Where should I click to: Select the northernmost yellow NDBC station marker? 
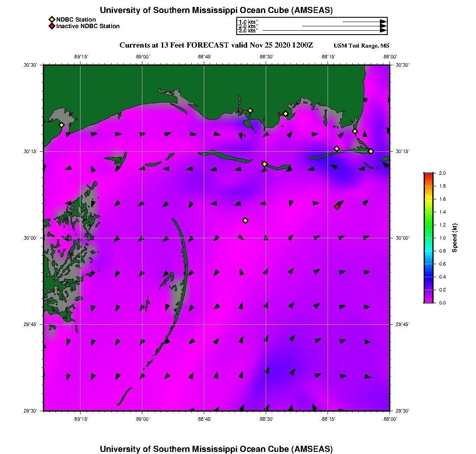tap(250, 111)
